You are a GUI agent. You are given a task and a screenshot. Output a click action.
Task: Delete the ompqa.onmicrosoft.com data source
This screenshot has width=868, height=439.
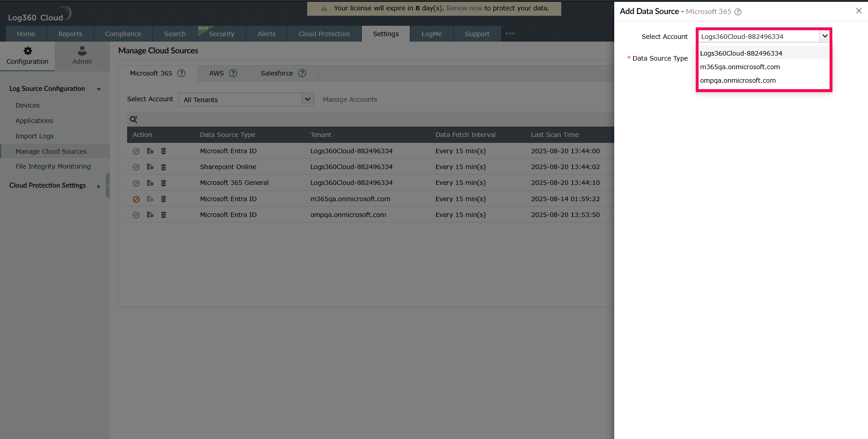(x=164, y=215)
